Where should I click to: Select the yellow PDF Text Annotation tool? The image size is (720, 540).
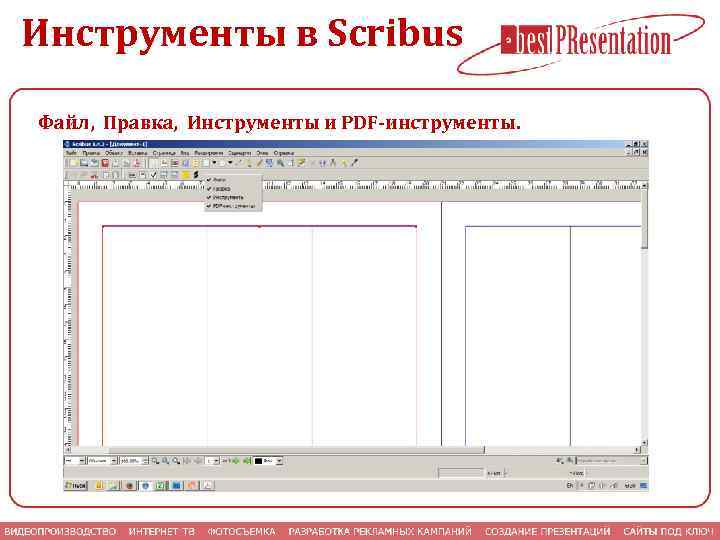coord(186,175)
